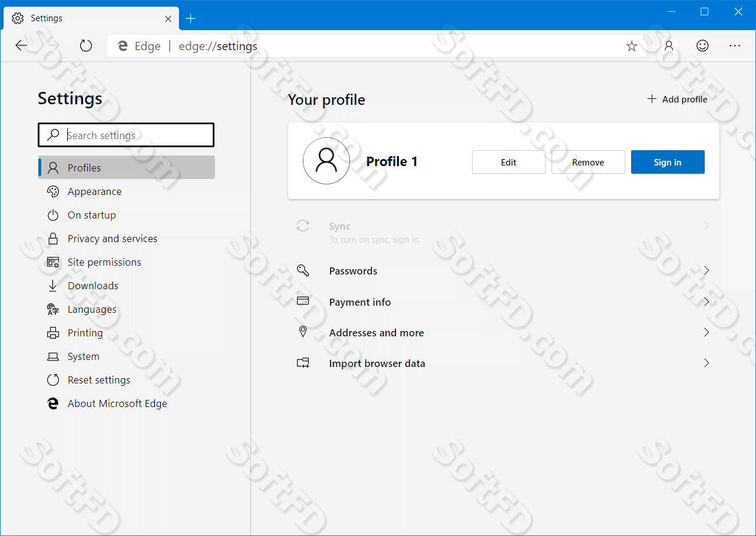Focus the Search settings field

(x=126, y=135)
